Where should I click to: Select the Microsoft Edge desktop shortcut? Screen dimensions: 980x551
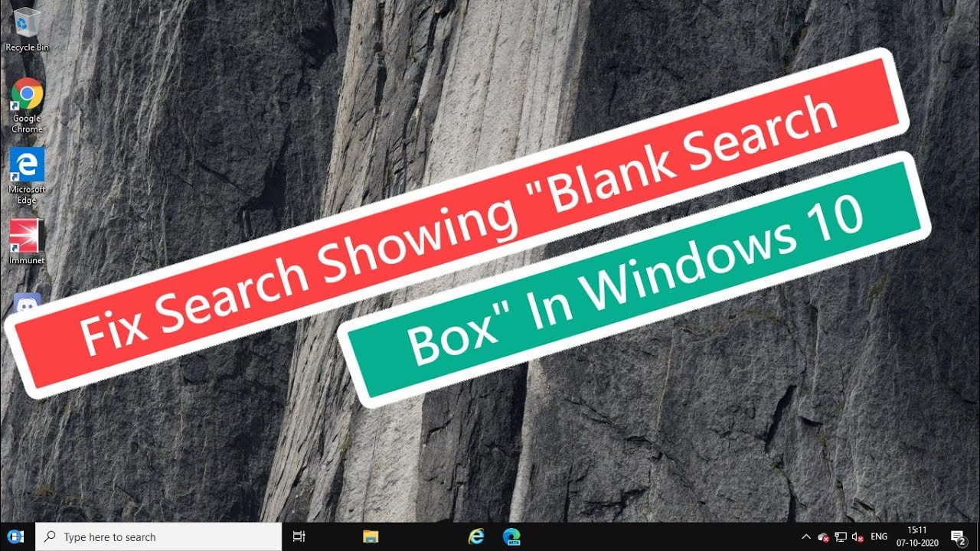(x=27, y=166)
